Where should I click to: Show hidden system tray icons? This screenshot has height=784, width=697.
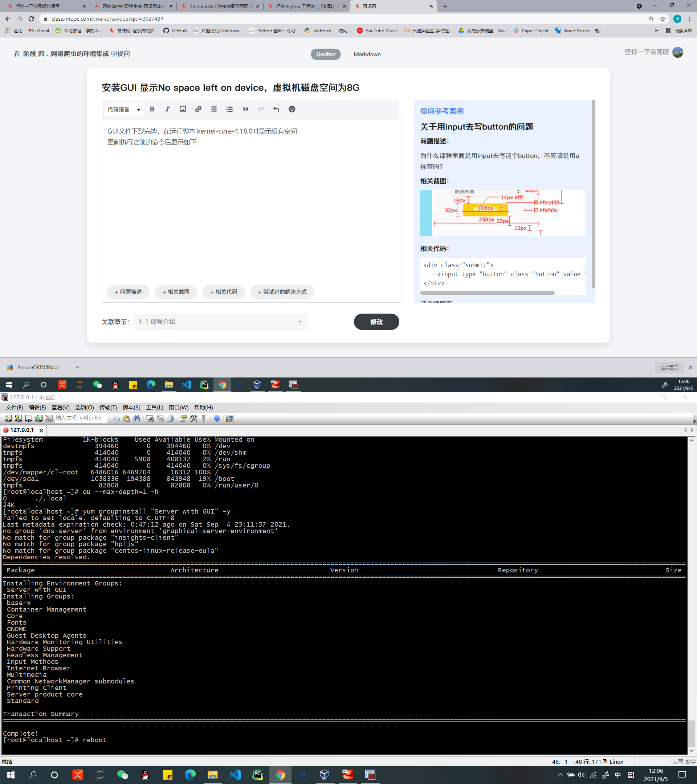(560, 775)
